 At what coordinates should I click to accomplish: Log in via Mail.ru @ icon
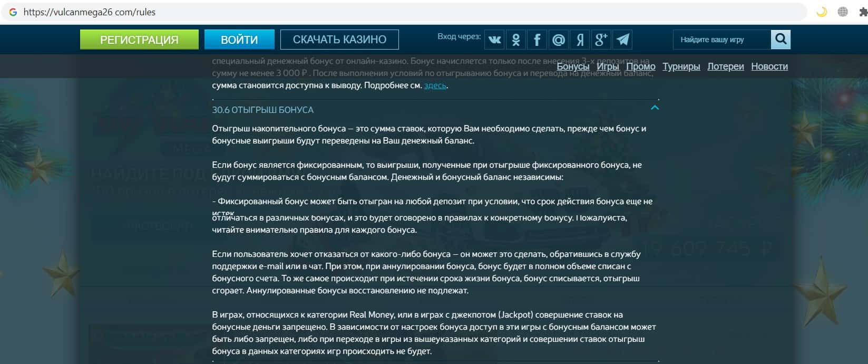pyautogui.click(x=559, y=40)
